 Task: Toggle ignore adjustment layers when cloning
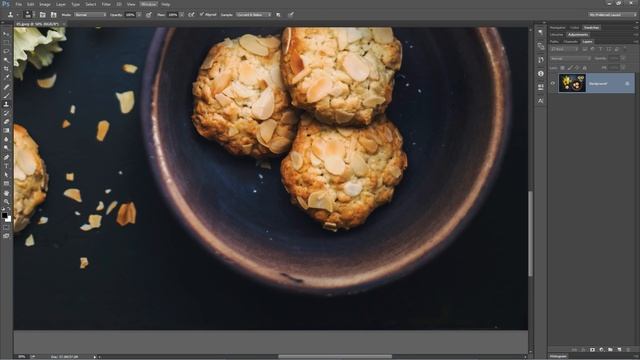point(278,15)
